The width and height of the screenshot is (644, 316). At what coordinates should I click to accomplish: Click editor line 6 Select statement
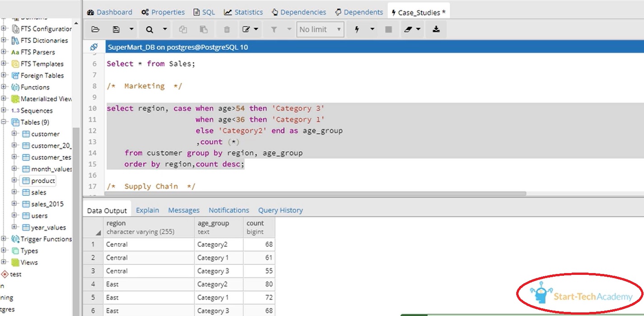point(151,64)
